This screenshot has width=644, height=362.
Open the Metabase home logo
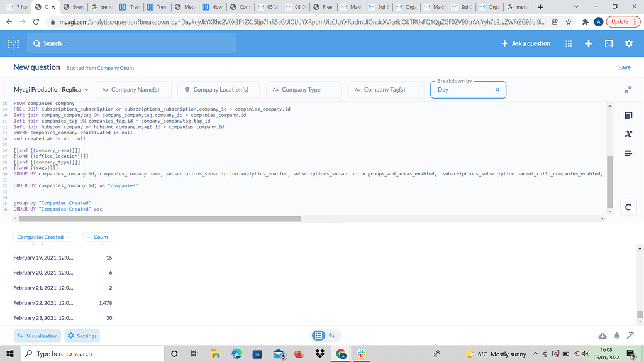[x=14, y=43]
